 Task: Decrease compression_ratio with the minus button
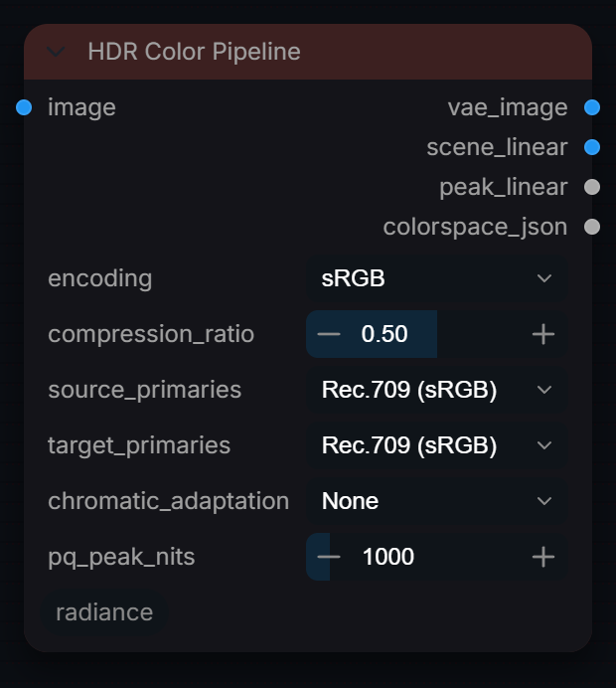pos(329,334)
